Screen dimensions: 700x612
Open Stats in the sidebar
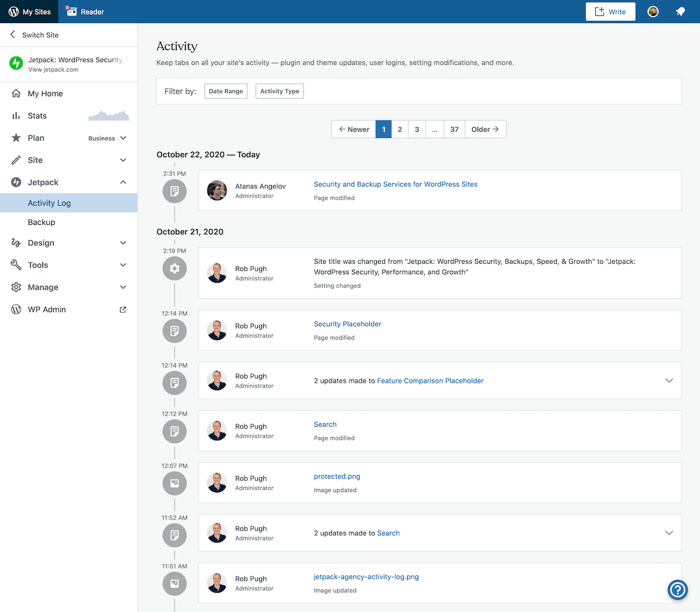[69, 116]
